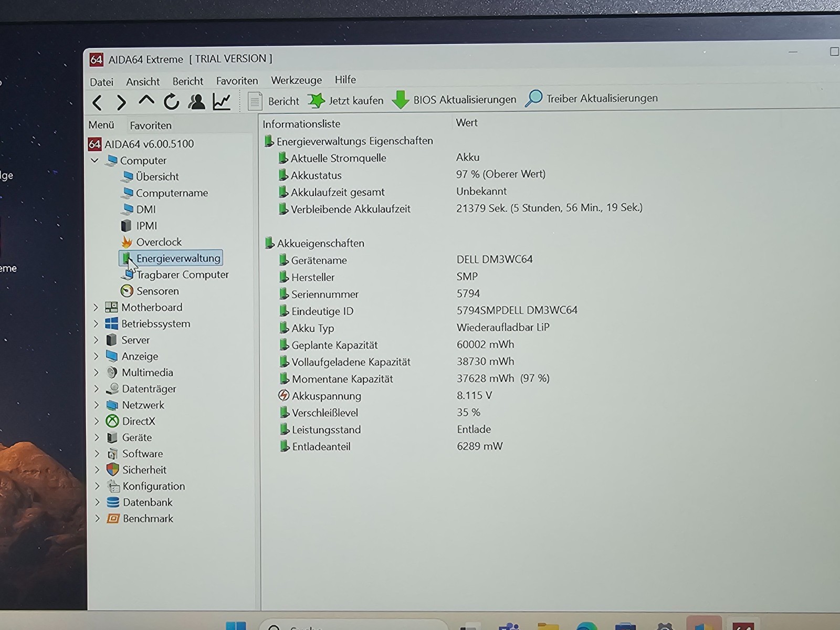Screen dimensions: 840x630
Task: Expand the Netzwerk tree node
Action: click(97, 405)
